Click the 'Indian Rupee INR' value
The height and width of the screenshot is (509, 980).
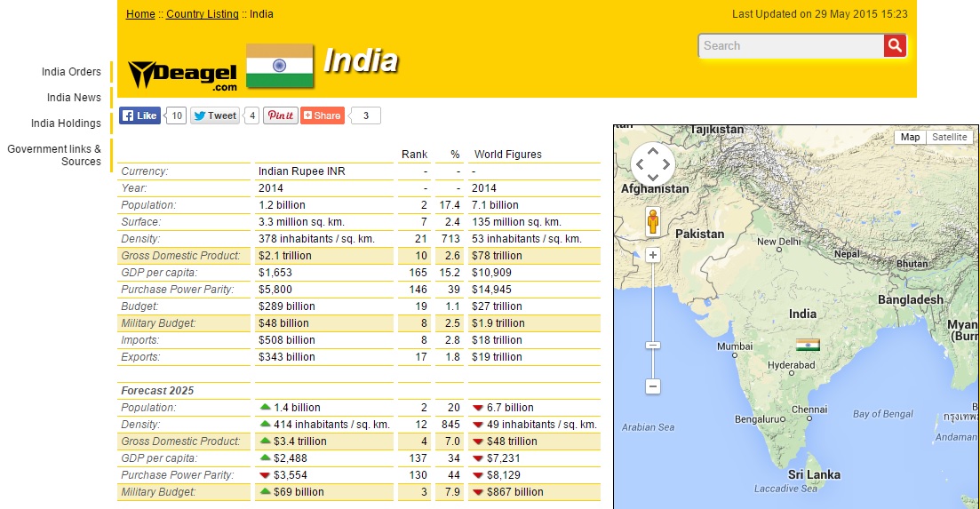(302, 171)
